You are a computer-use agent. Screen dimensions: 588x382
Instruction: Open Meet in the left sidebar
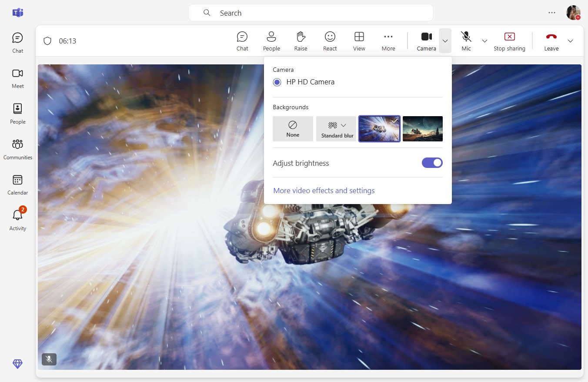[18, 78]
